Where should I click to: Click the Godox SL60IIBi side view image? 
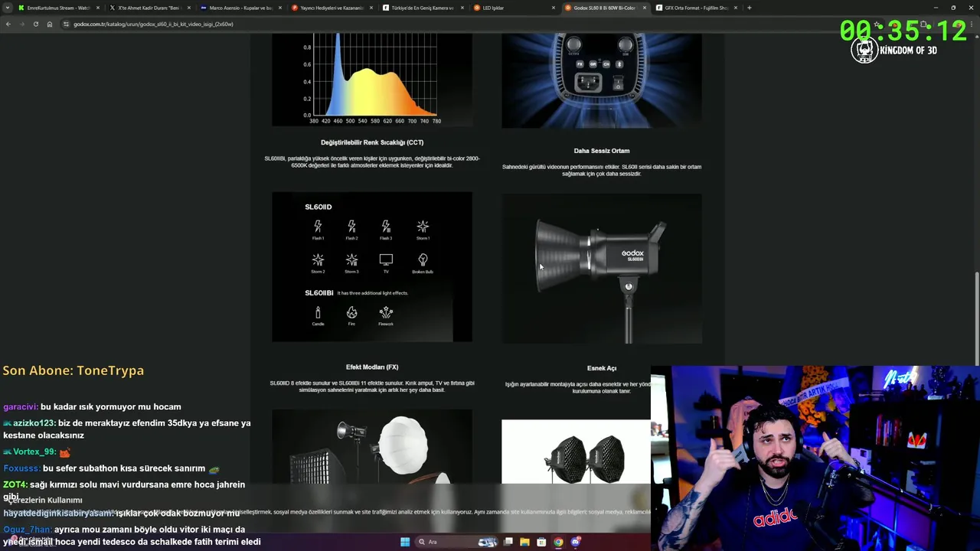(602, 269)
